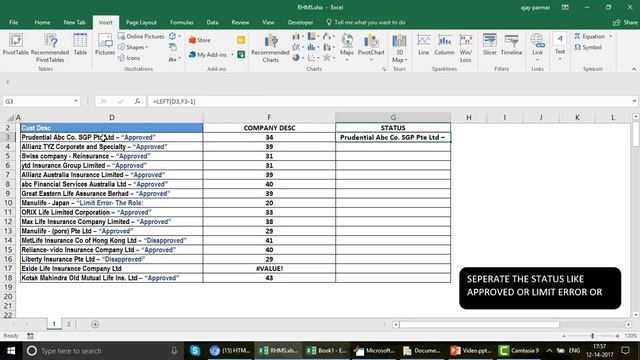The width and height of the screenshot is (640, 360).
Task: Open Recommended Charts
Action: pos(270,48)
